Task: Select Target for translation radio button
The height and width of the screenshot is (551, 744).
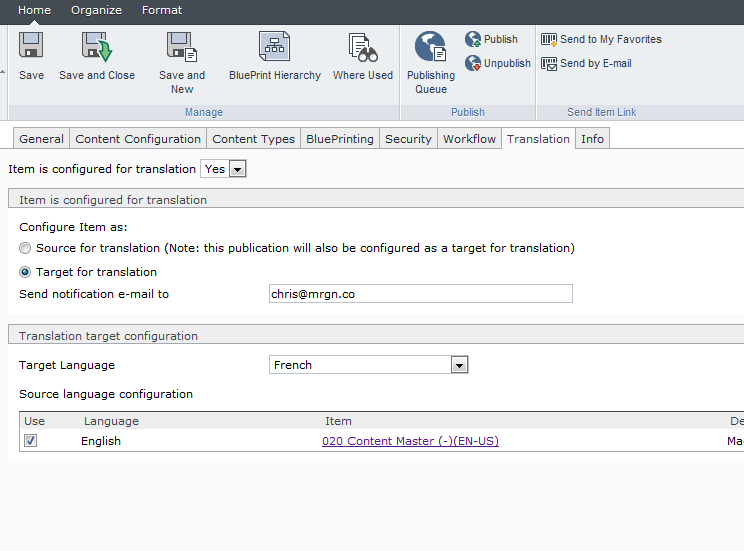Action: 25,272
